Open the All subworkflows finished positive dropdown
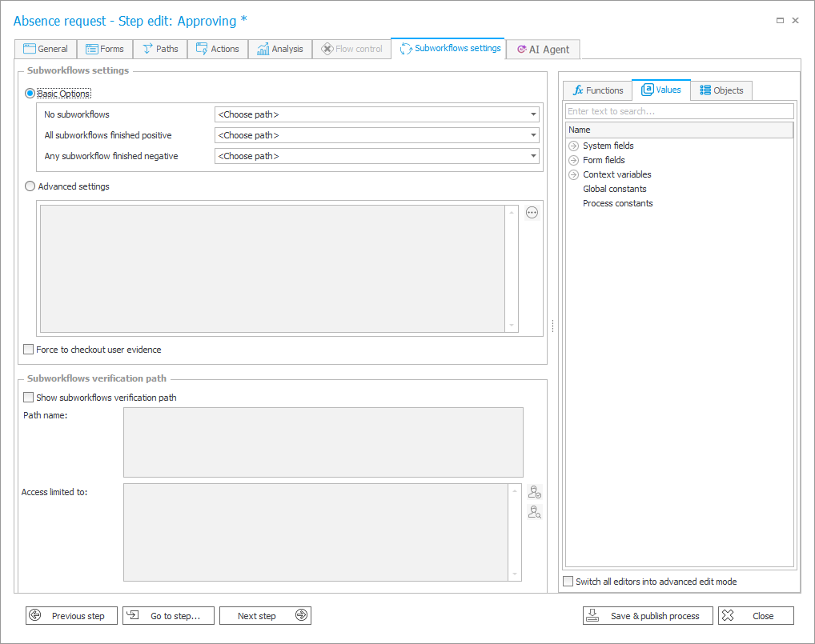This screenshot has height=644, width=815. click(377, 135)
